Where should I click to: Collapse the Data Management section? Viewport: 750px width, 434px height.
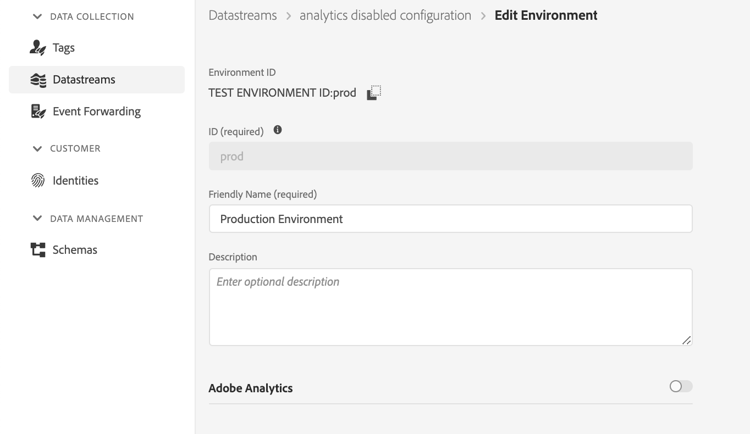[37, 219]
